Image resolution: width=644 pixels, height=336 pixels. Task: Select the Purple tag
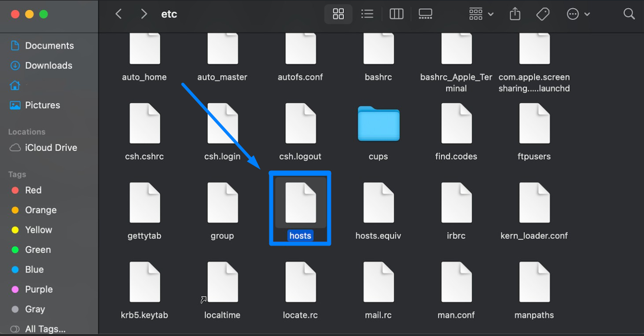[x=39, y=289]
